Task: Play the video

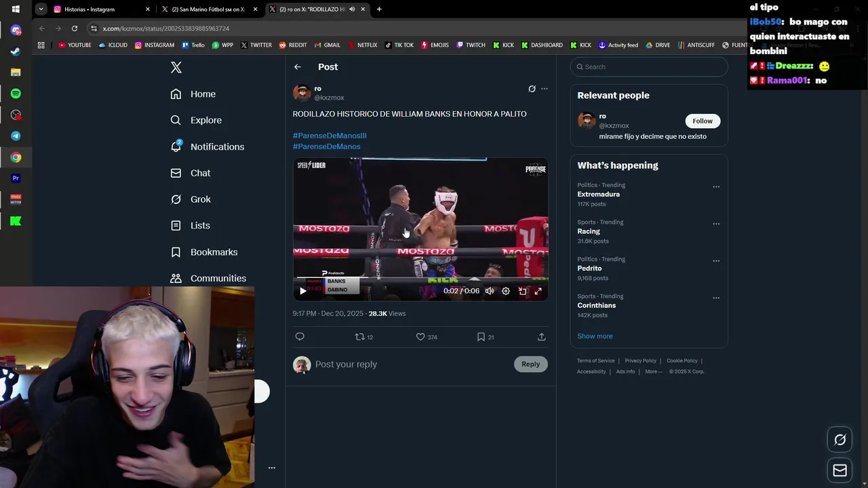Action: pyautogui.click(x=302, y=291)
